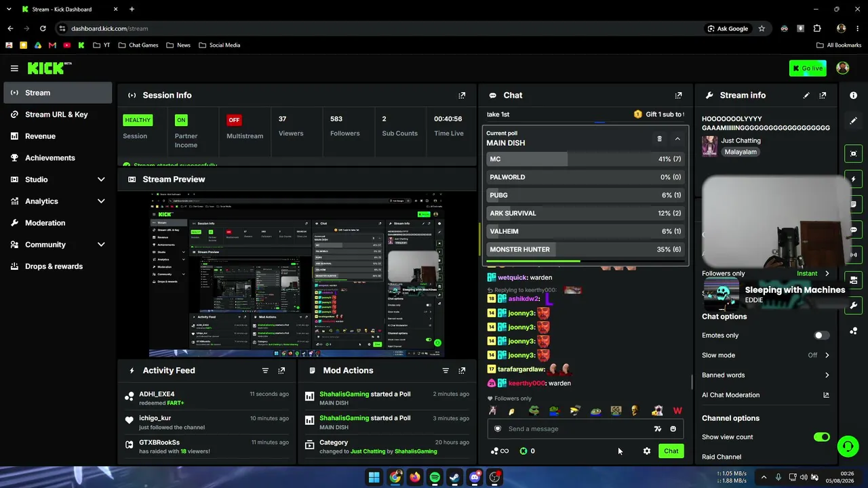The height and width of the screenshot is (488, 868).
Task: Open the Windows Start menu
Action: tap(374, 477)
